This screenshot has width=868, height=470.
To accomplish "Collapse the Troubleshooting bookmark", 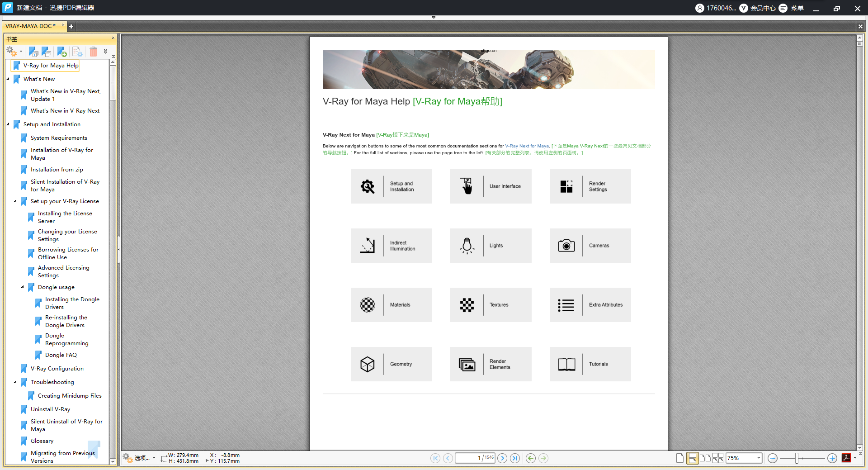I will click(x=15, y=382).
